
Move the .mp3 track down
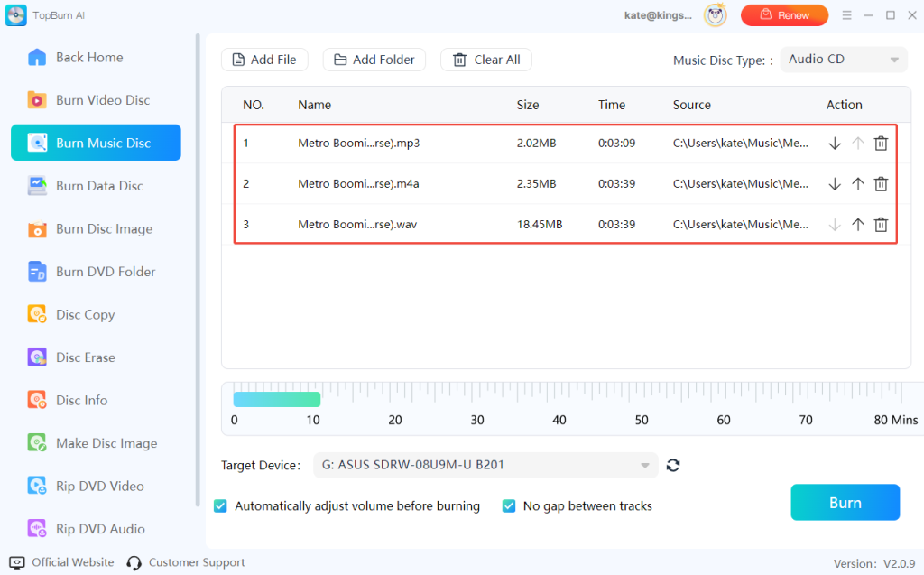click(x=835, y=144)
